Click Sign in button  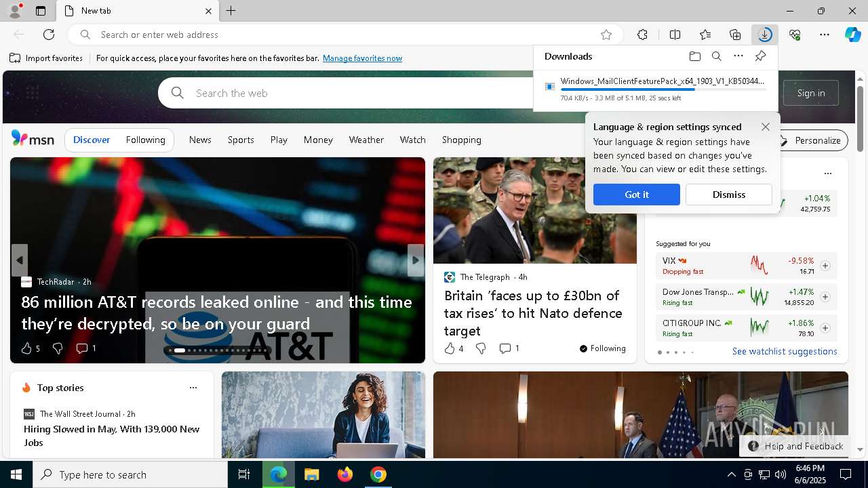point(811,93)
